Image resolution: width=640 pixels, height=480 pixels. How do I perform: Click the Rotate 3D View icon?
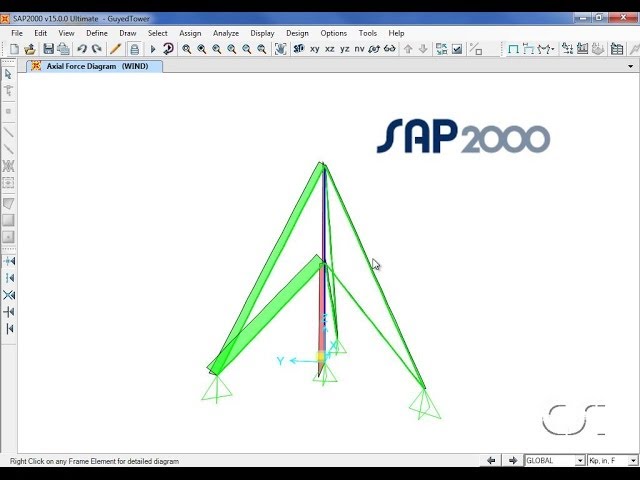(374, 49)
